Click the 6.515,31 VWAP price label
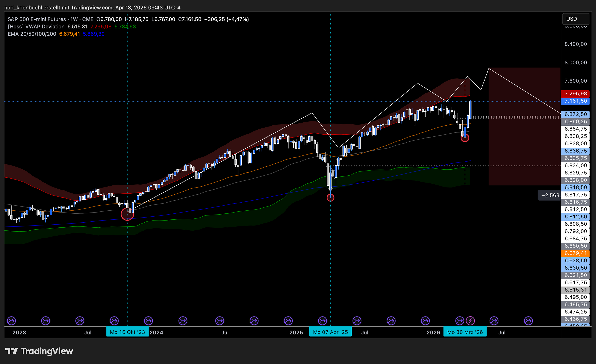Screen dimensions: 596x364 (575, 290)
